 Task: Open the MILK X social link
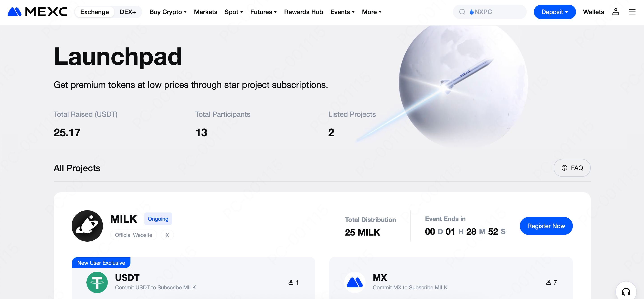167,235
